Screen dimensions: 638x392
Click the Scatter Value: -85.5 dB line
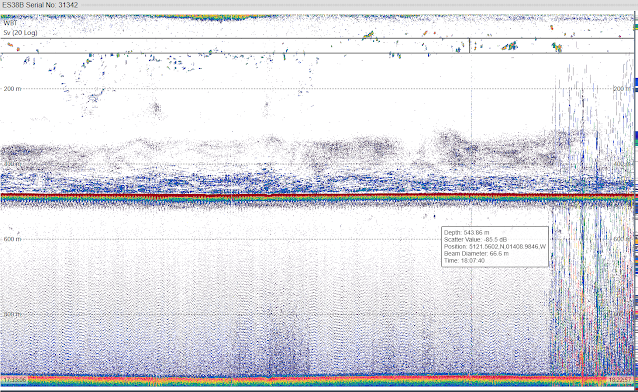(475, 239)
